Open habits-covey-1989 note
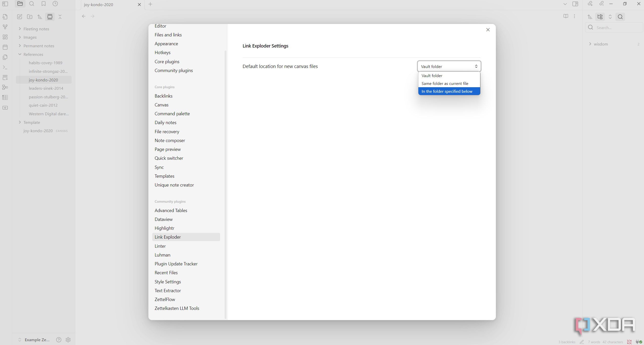 click(x=46, y=63)
